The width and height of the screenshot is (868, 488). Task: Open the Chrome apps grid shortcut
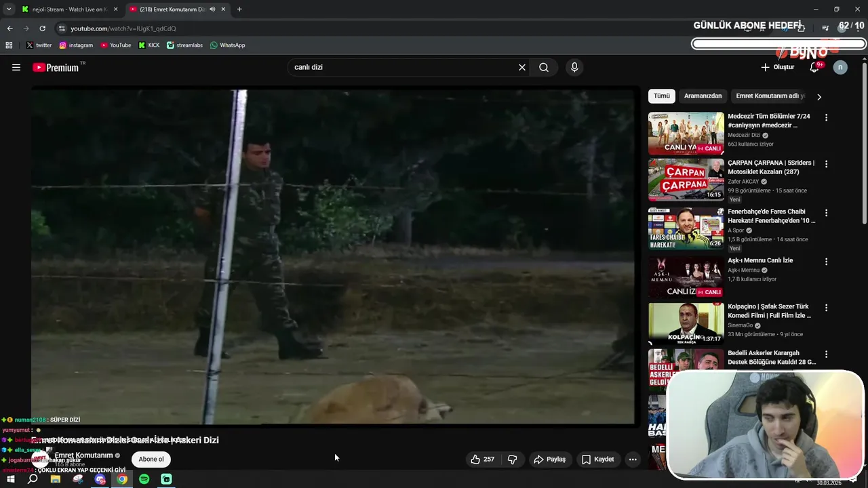[x=9, y=45]
